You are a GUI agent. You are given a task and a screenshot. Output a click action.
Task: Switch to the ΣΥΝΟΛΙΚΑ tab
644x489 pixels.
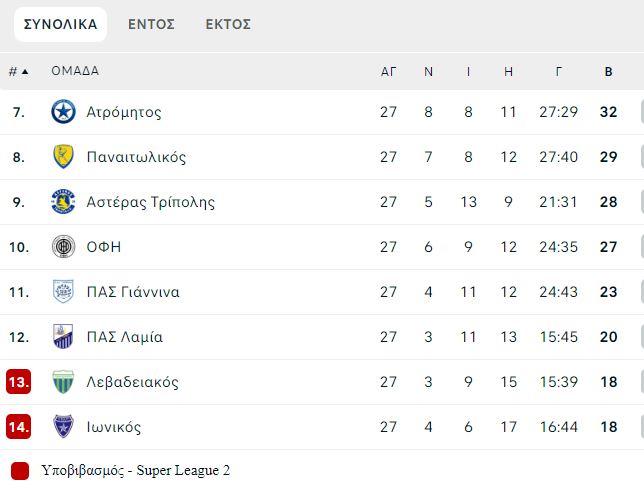(x=60, y=24)
